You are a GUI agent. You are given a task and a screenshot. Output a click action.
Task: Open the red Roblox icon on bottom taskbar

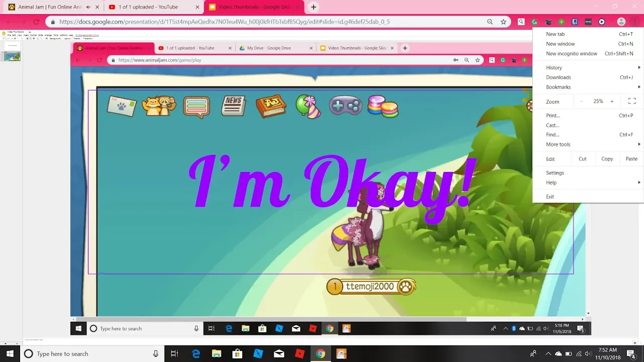tap(299, 353)
